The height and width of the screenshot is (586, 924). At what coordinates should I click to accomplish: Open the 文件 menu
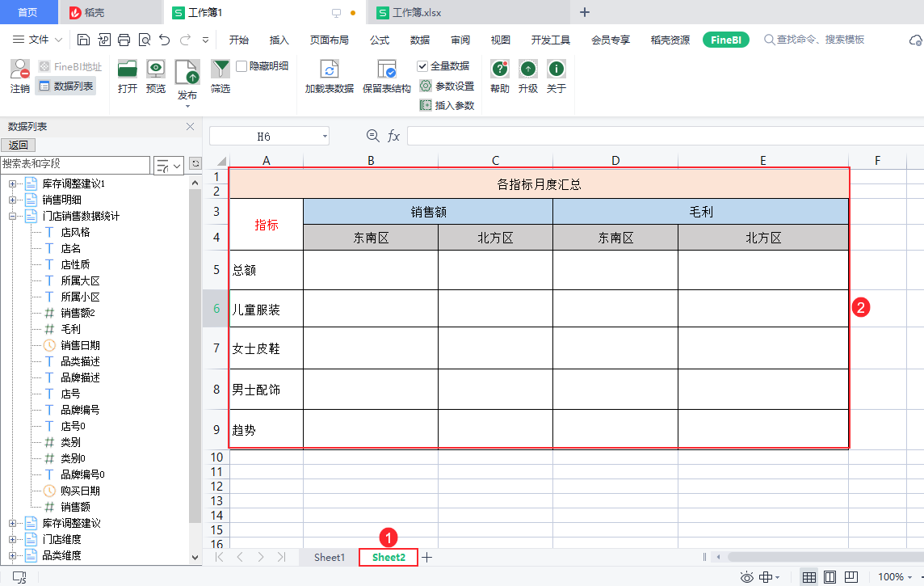(38, 40)
